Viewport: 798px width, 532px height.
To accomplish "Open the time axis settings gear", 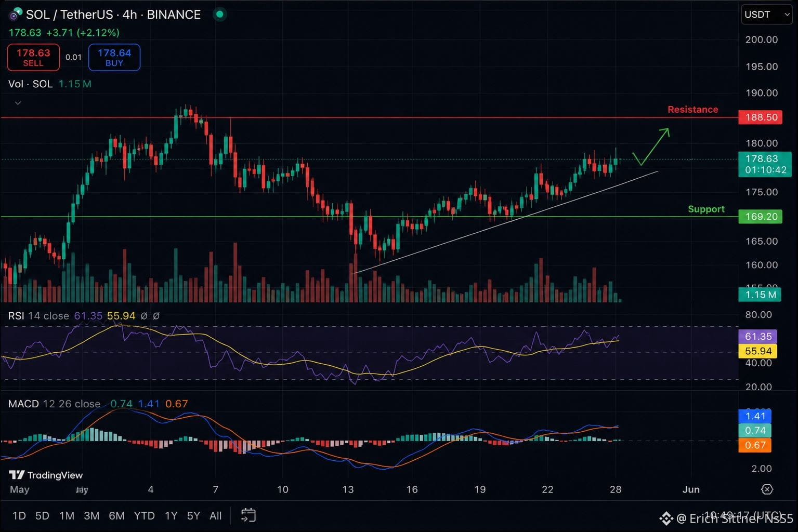I will click(x=767, y=489).
